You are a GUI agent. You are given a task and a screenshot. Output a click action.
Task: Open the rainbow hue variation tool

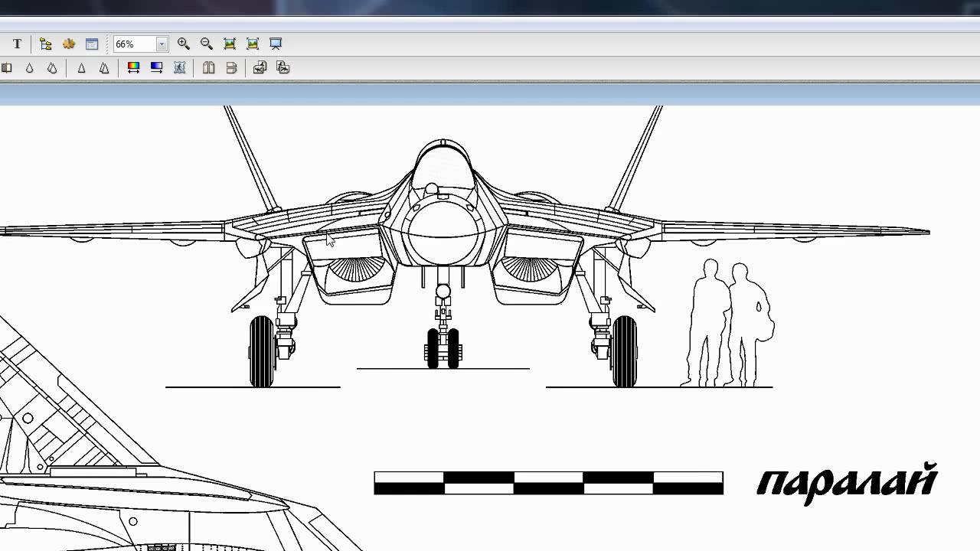[x=133, y=68]
